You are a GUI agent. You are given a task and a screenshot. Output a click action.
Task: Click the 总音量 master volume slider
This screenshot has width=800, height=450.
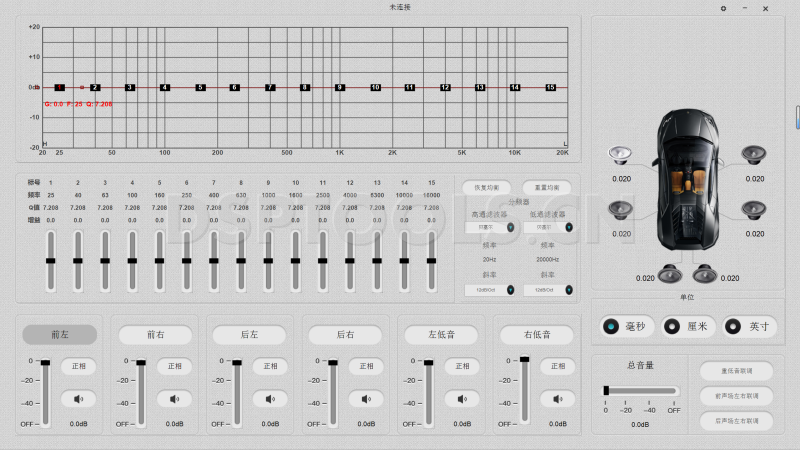pos(640,391)
